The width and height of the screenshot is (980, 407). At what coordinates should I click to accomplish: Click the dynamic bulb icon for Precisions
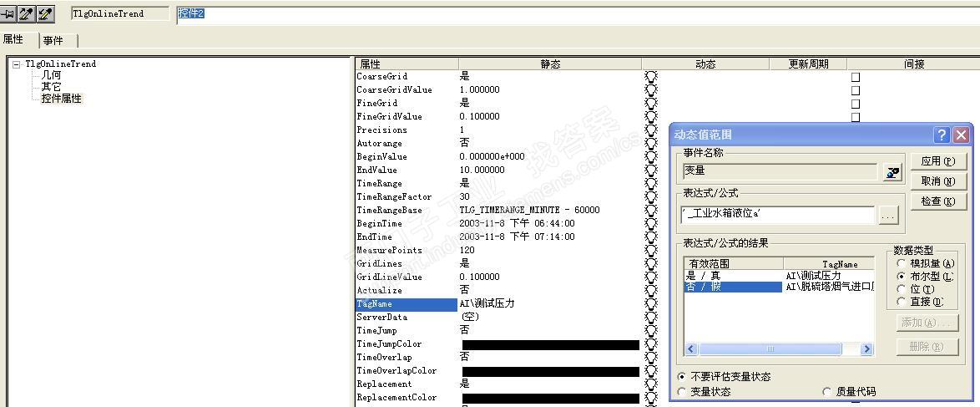tap(650, 130)
